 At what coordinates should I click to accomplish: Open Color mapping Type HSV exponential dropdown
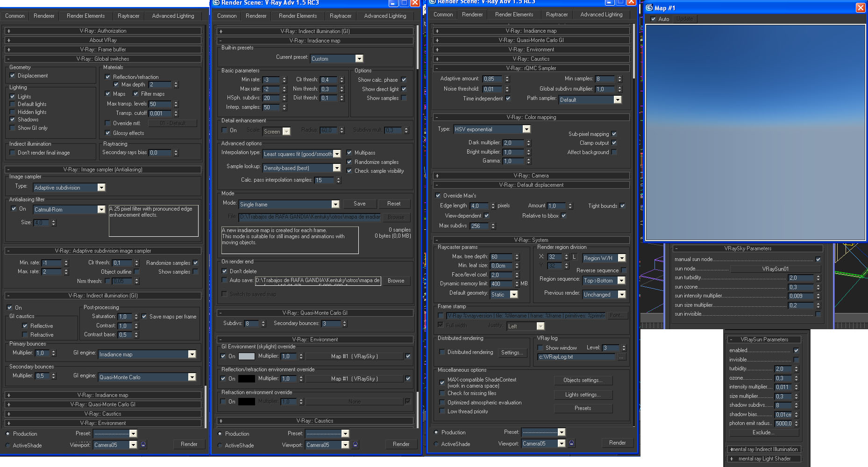coord(492,129)
